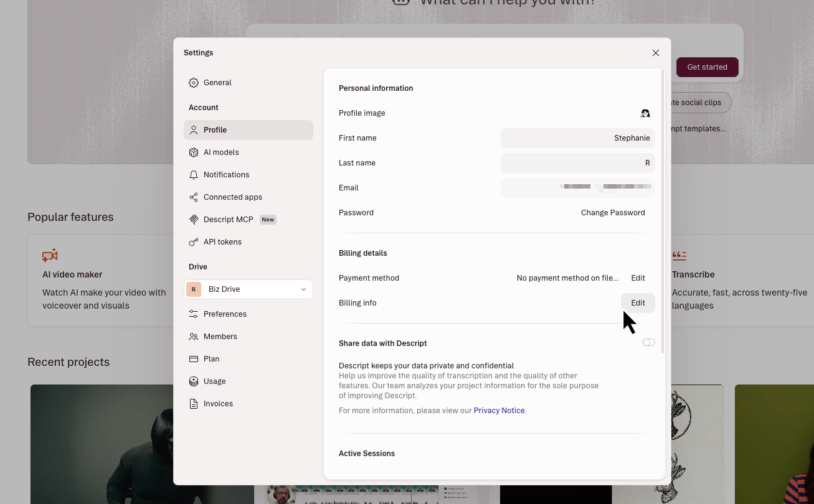Open AI models settings page
This screenshot has height=504, width=814.
248,152
